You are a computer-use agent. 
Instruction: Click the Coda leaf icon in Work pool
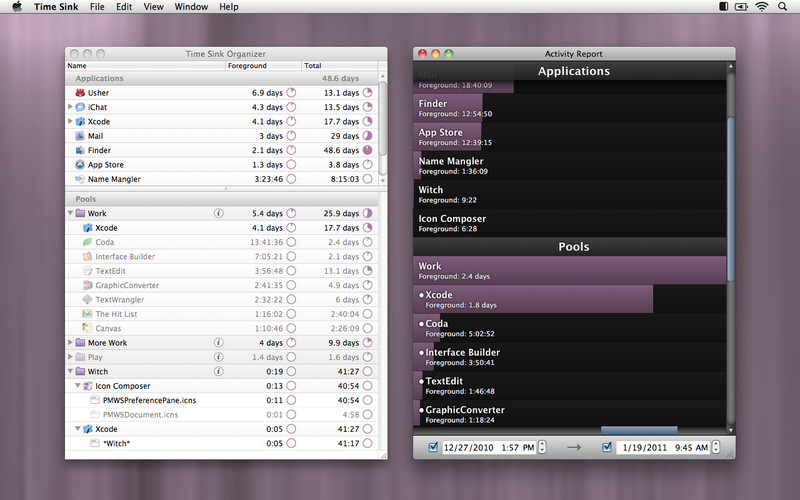coord(88,243)
